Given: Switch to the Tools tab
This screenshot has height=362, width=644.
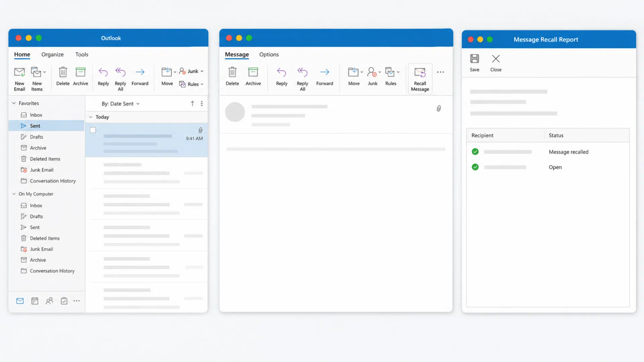Looking at the screenshot, I should coord(82,54).
